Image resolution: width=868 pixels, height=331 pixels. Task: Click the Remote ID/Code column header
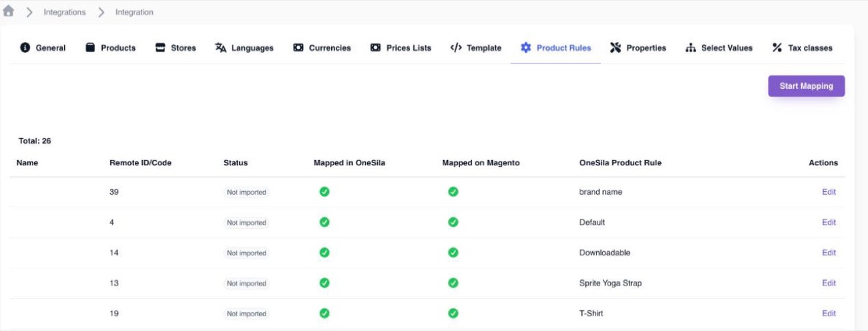coord(140,162)
